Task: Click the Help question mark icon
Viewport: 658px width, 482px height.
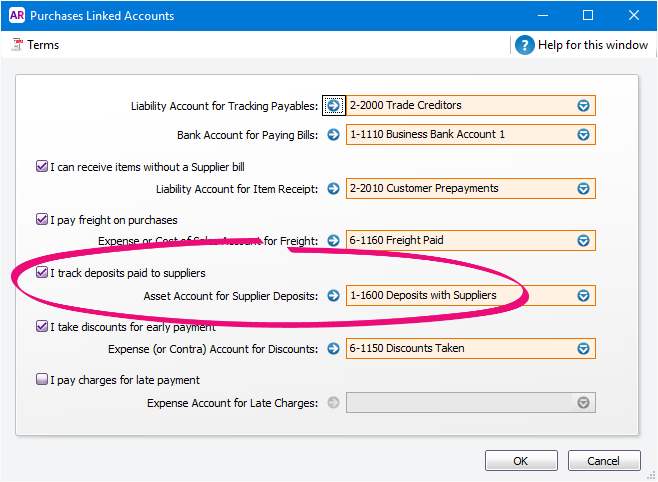Action: pos(525,45)
